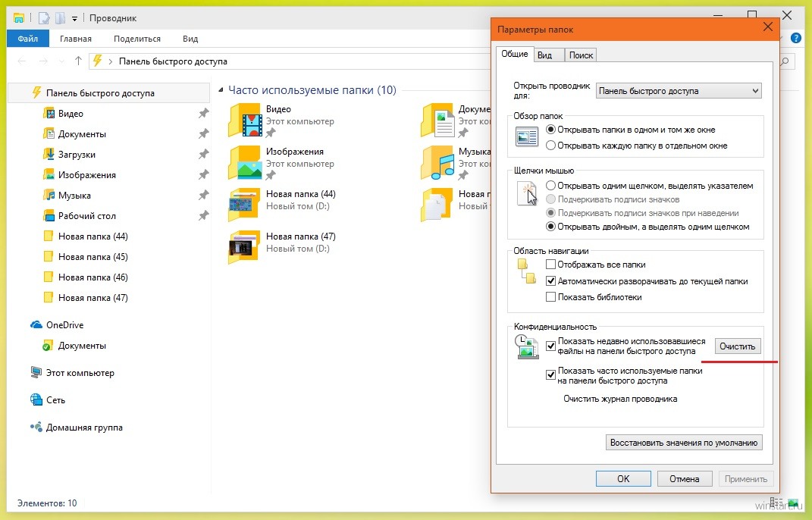Click the Quick access lightning icon in sidebar
812x520 pixels.
36,92
